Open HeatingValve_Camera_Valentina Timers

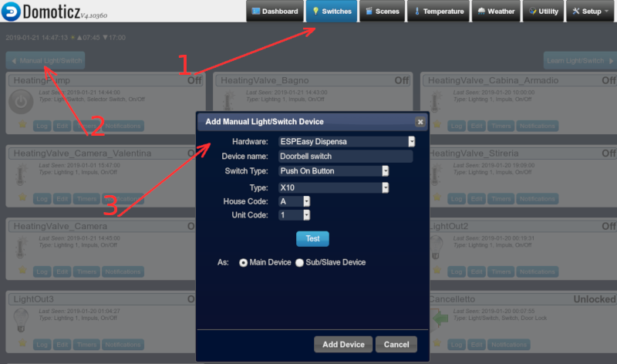[86, 199]
